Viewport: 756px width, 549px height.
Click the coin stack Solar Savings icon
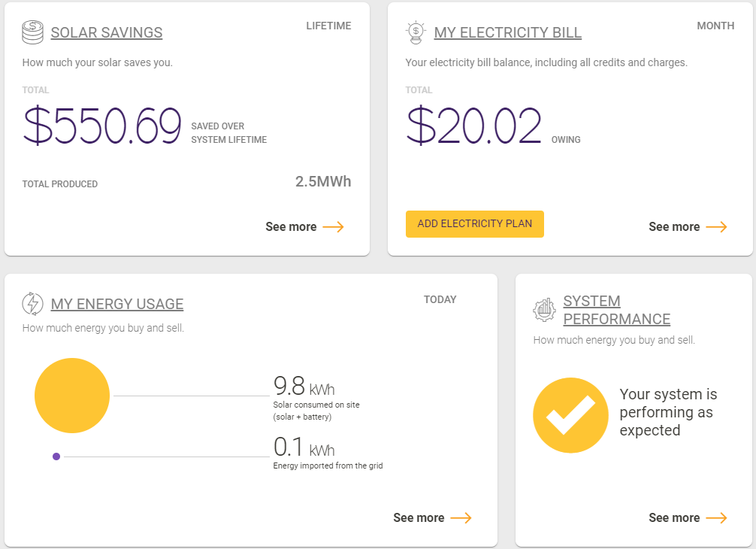33,32
